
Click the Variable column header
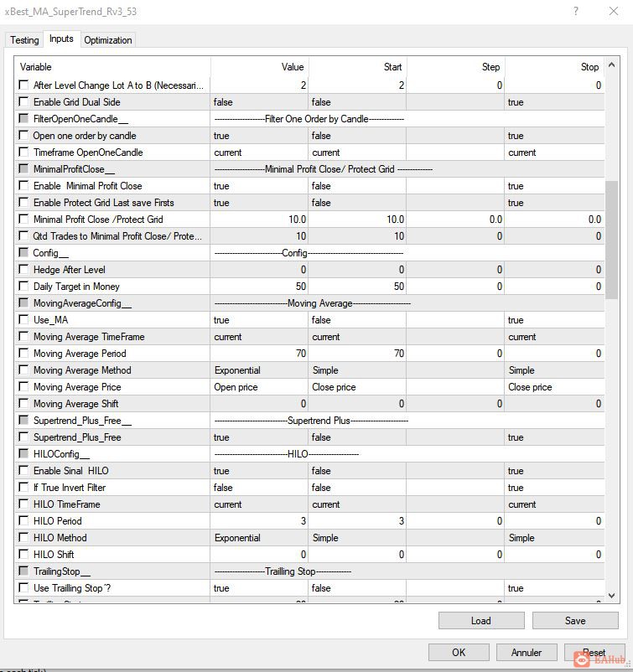113,67
